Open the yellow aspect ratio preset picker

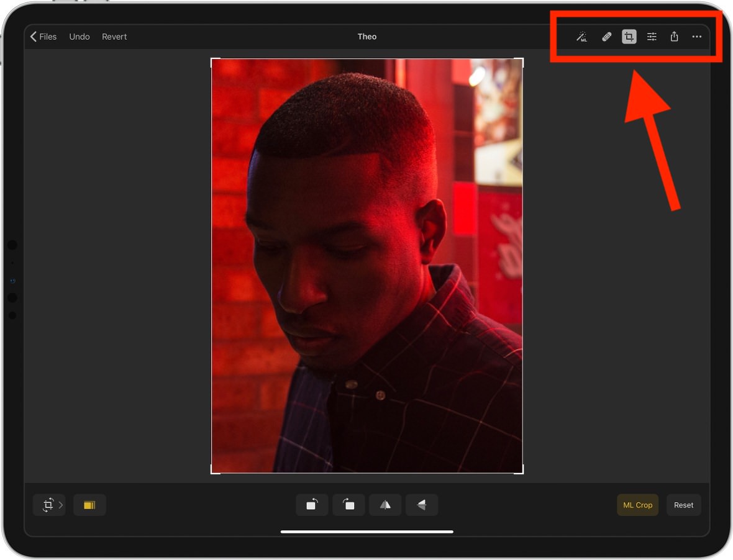click(89, 505)
